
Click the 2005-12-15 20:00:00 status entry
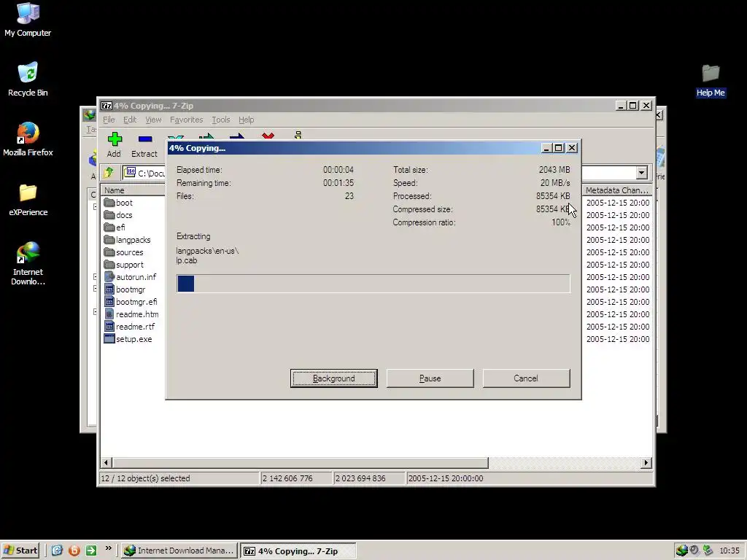(446, 478)
